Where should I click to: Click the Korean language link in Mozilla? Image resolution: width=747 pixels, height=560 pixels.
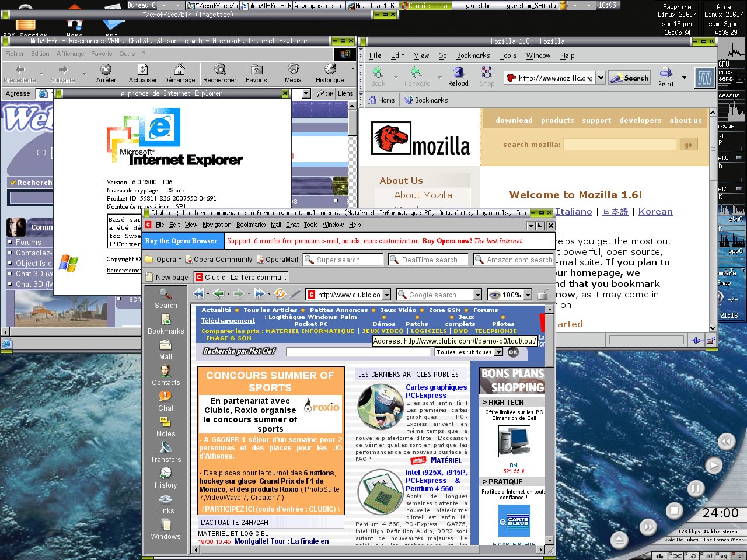pyautogui.click(x=655, y=212)
